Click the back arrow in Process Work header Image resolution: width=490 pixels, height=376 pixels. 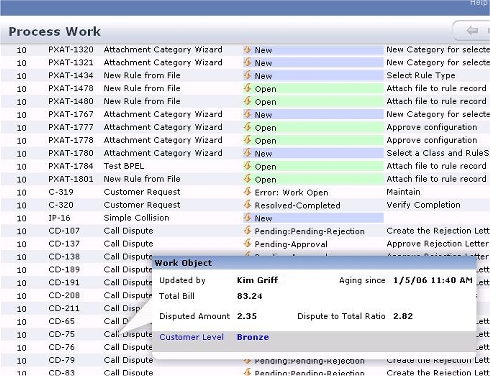click(x=472, y=31)
